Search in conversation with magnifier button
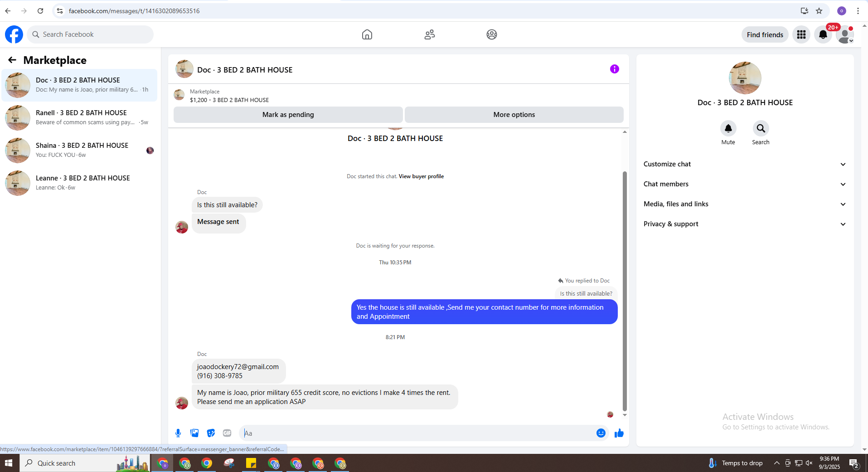The width and height of the screenshot is (868, 472). [761, 128]
